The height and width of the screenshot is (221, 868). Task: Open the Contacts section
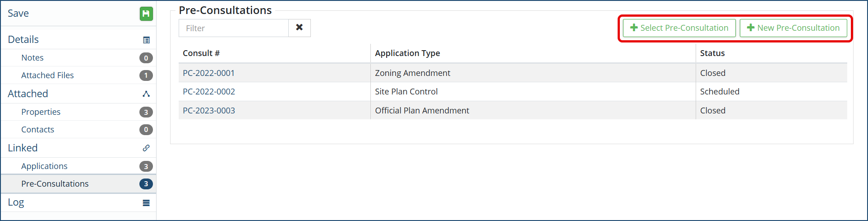pyautogui.click(x=37, y=130)
